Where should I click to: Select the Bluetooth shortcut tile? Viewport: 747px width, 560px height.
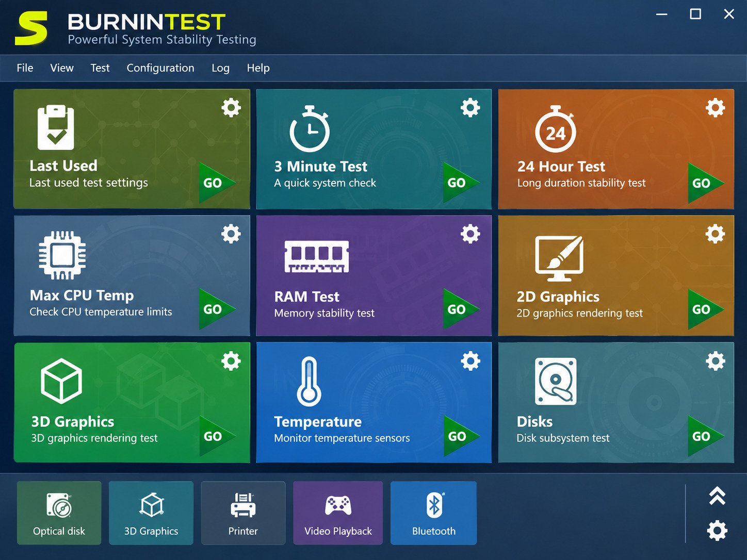coord(433,513)
